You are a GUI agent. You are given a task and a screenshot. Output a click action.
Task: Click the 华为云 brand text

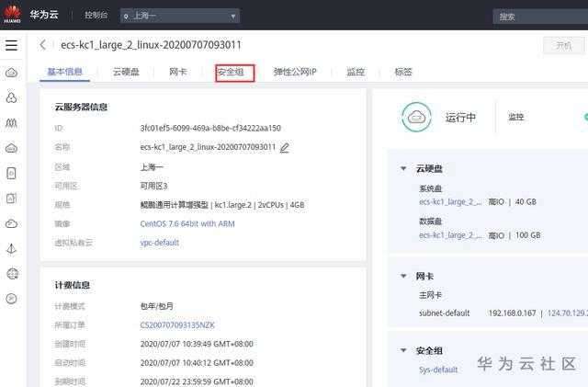pyautogui.click(x=44, y=15)
